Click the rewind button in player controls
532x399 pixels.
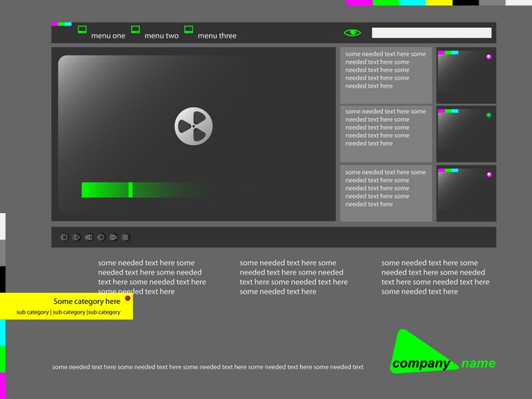pos(89,237)
